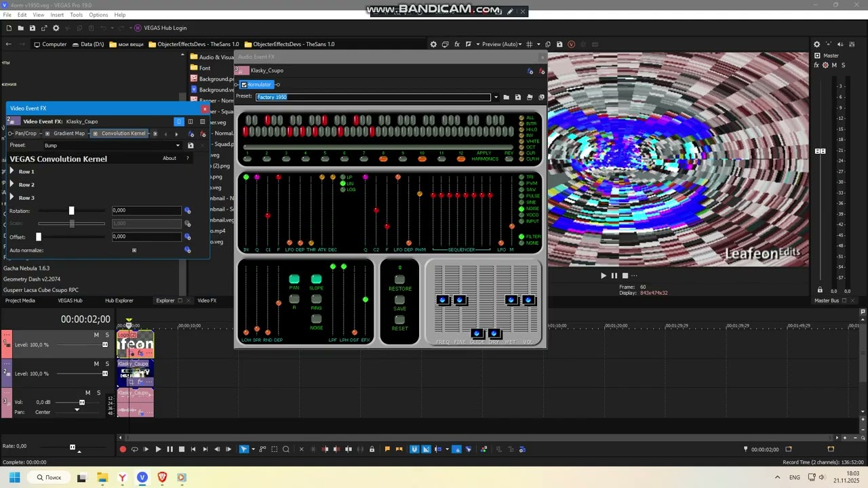This screenshot has height=488, width=868.
Task: Click the Lock event padlock icon
Action: [372, 449]
